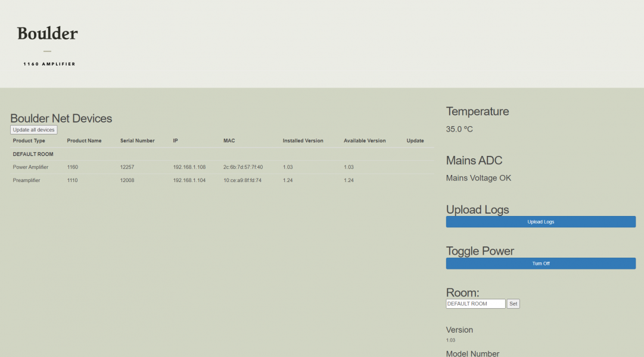
Task: Click the Serial Number column header
Action: coord(137,141)
